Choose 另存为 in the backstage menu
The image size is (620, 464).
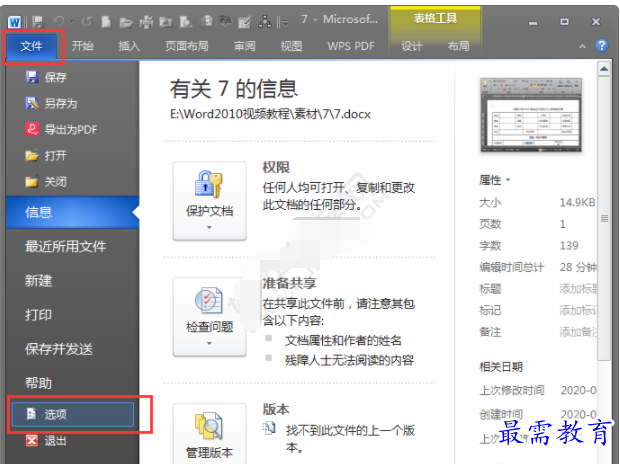click(x=51, y=103)
